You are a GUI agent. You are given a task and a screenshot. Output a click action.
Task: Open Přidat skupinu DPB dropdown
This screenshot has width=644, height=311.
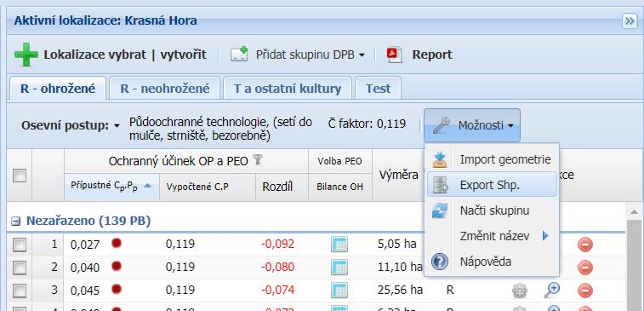tap(298, 55)
